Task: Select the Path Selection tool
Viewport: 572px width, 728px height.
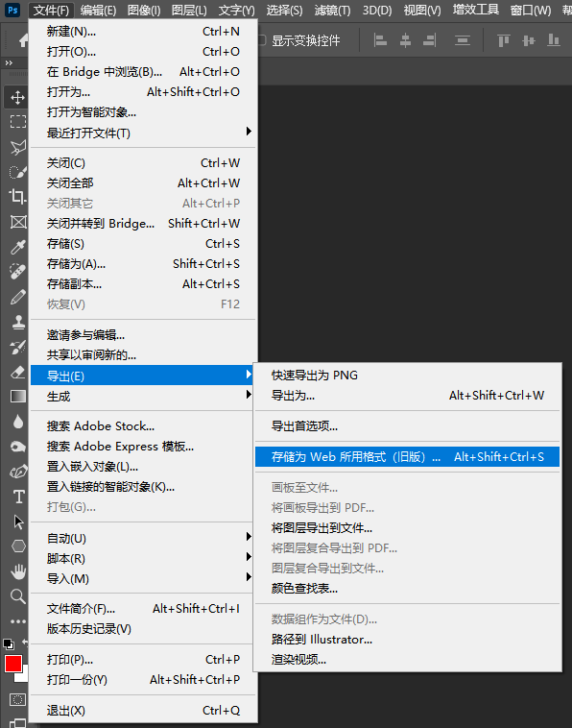Action: [17, 522]
